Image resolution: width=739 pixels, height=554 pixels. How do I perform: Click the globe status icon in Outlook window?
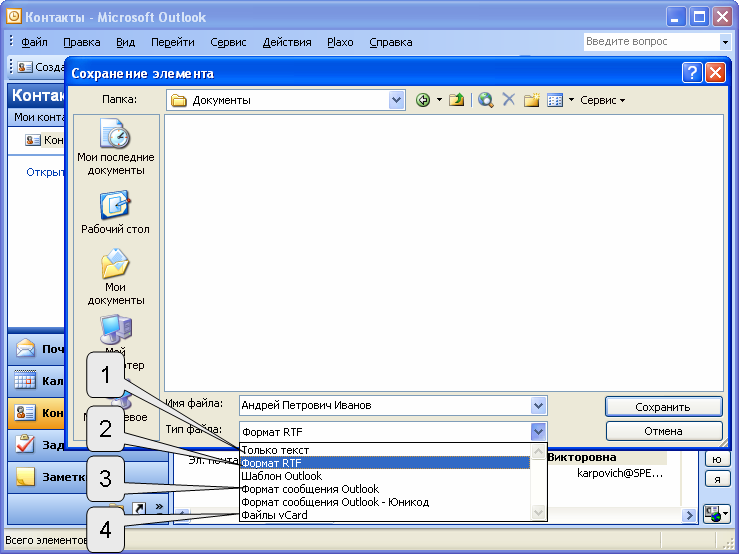click(715, 514)
